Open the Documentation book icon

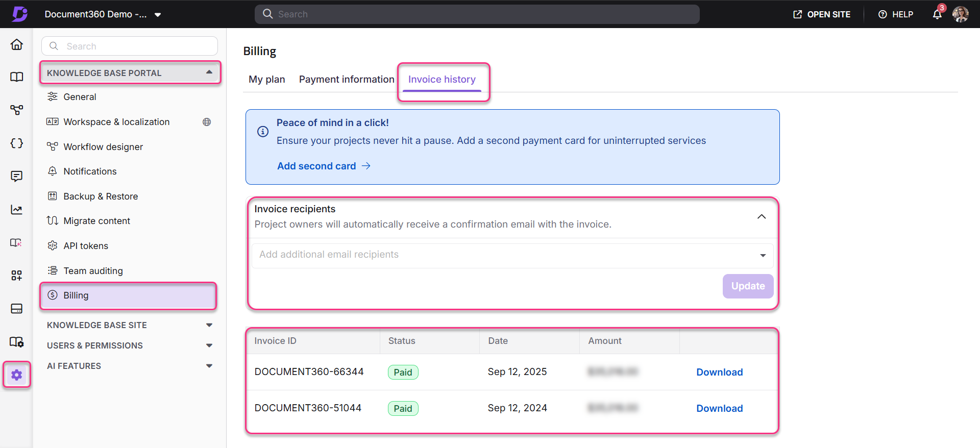pyautogui.click(x=17, y=77)
